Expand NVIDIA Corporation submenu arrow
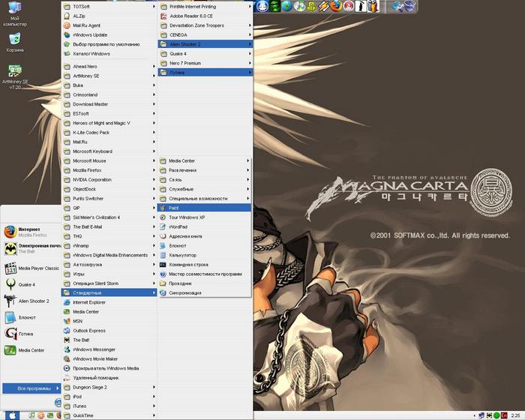 [x=154, y=179]
